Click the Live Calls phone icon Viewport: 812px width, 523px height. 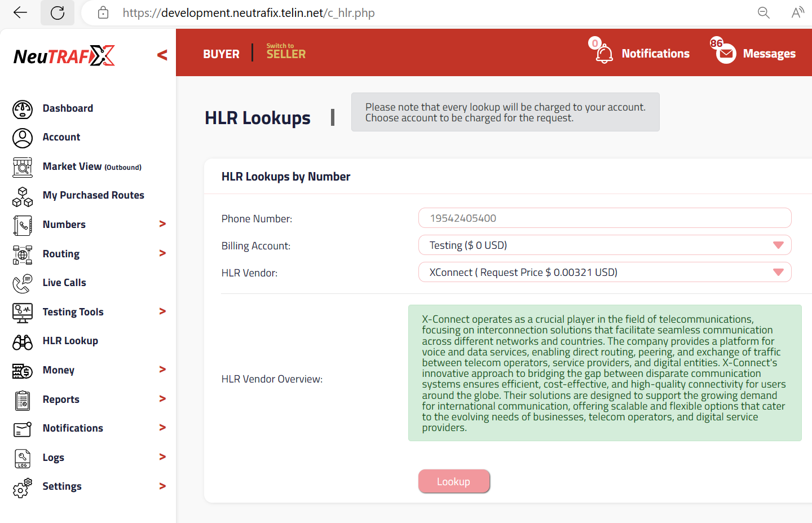point(23,284)
